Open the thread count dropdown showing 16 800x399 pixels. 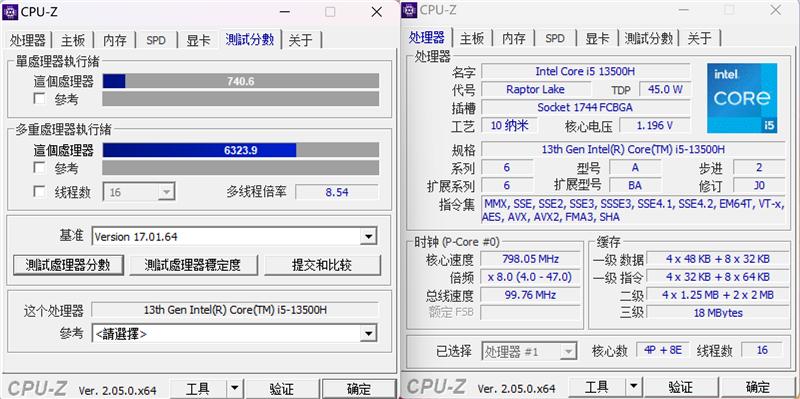pos(139,192)
